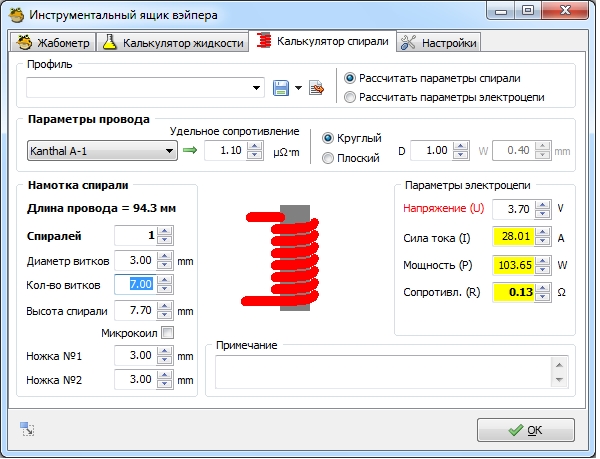The width and height of the screenshot is (600, 459).
Task: Expand the Kanthal A-1 material dropdown
Action: pos(168,151)
